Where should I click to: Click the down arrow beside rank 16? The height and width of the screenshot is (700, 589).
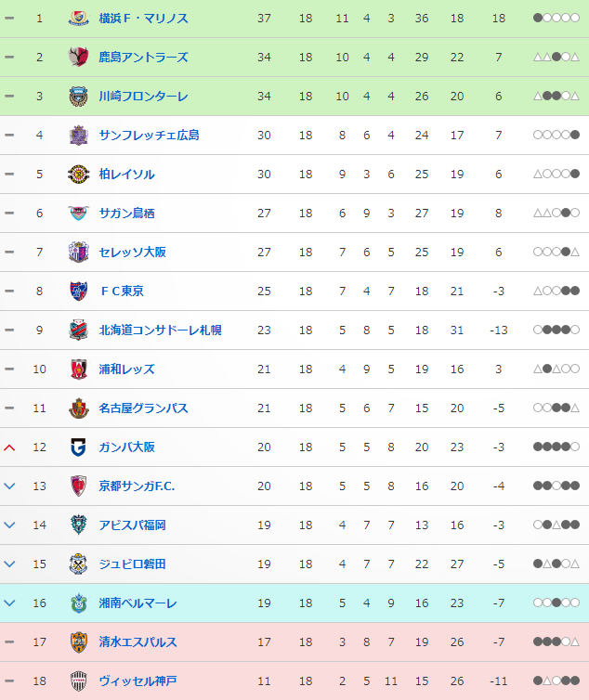click(9, 603)
